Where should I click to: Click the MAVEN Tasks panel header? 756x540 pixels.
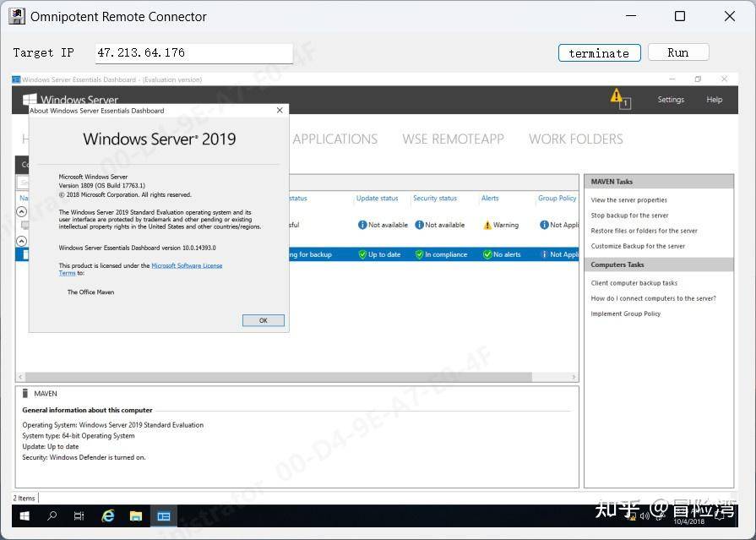(659, 182)
